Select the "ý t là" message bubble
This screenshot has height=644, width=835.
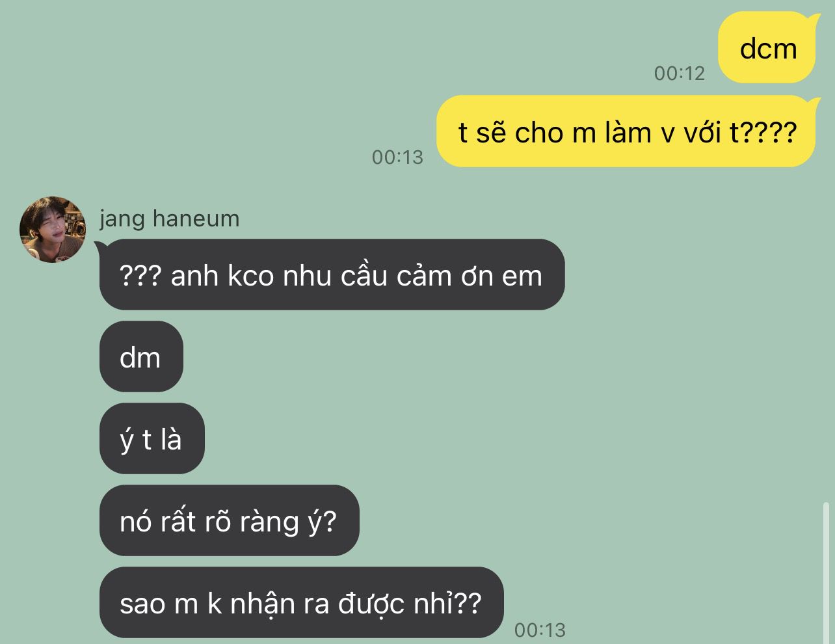[152, 438]
